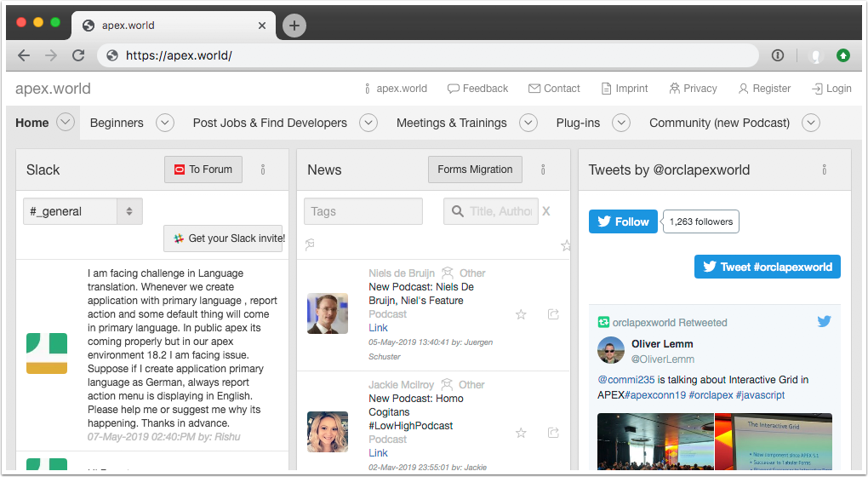Clear the news search with X
The width and height of the screenshot is (868, 477).
tap(546, 211)
